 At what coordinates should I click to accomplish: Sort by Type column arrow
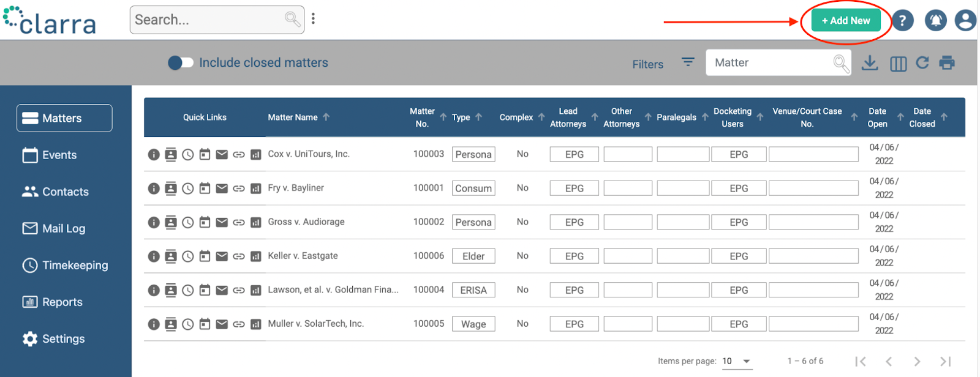click(478, 117)
